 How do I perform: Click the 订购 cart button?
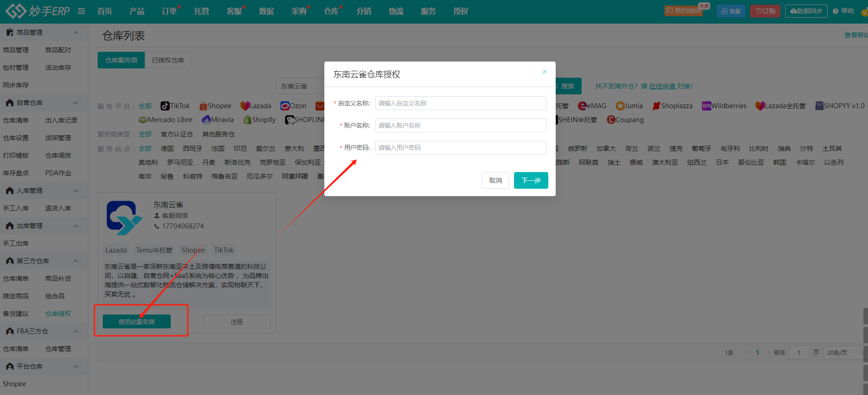pyautogui.click(x=766, y=11)
